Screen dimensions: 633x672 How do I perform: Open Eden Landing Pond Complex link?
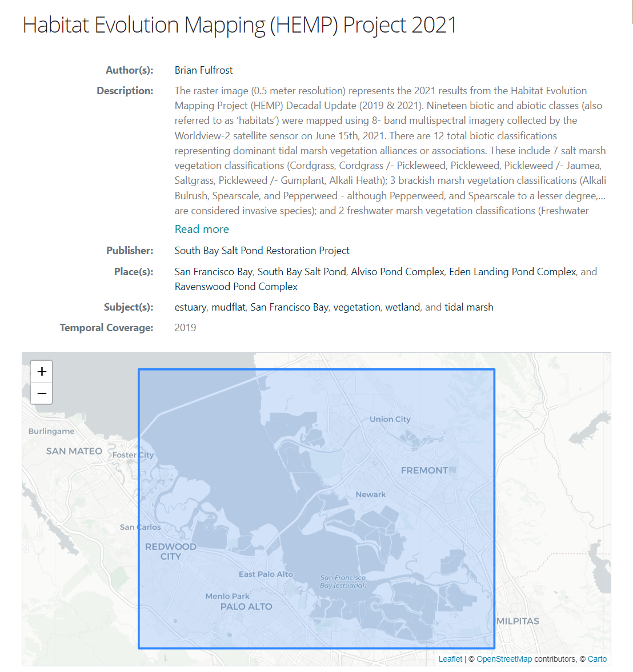click(512, 272)
